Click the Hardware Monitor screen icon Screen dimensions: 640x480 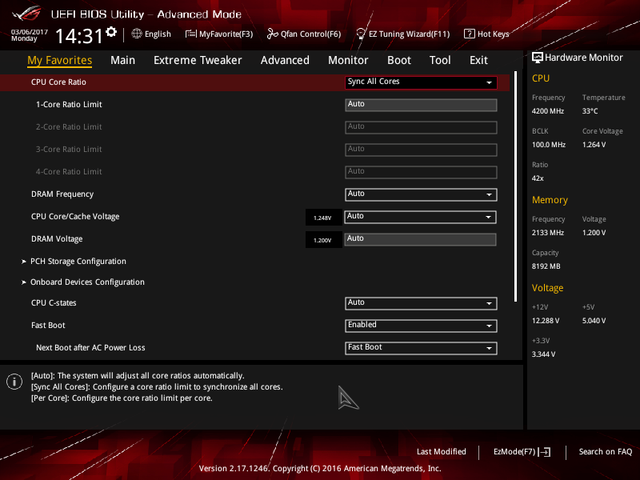537,58
